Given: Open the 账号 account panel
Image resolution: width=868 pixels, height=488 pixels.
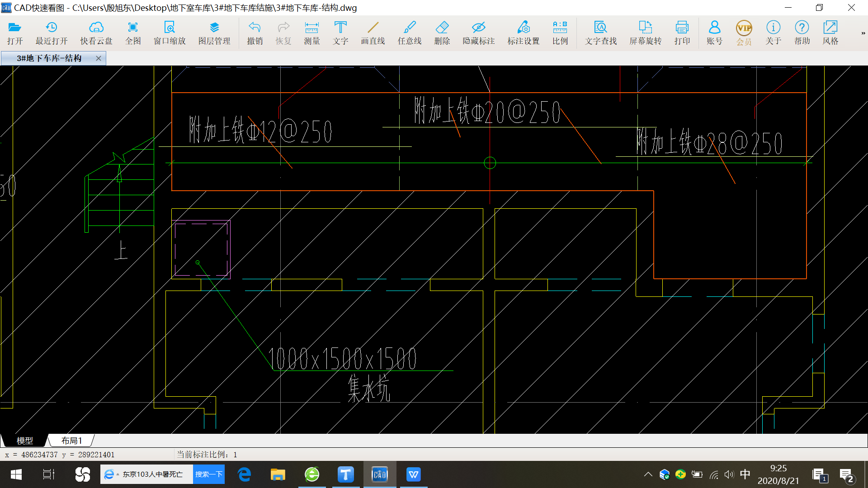Looking at the screenshot, I should [x=715, y=33].
